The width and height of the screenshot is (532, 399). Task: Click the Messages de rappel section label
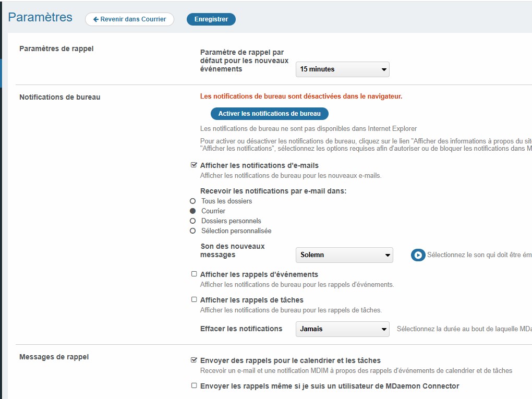click(54, 357)
